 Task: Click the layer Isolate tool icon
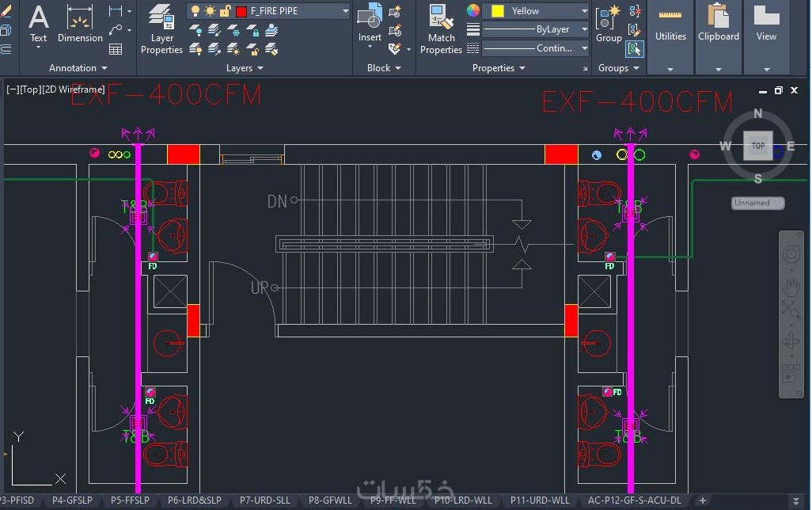(214, 31)
